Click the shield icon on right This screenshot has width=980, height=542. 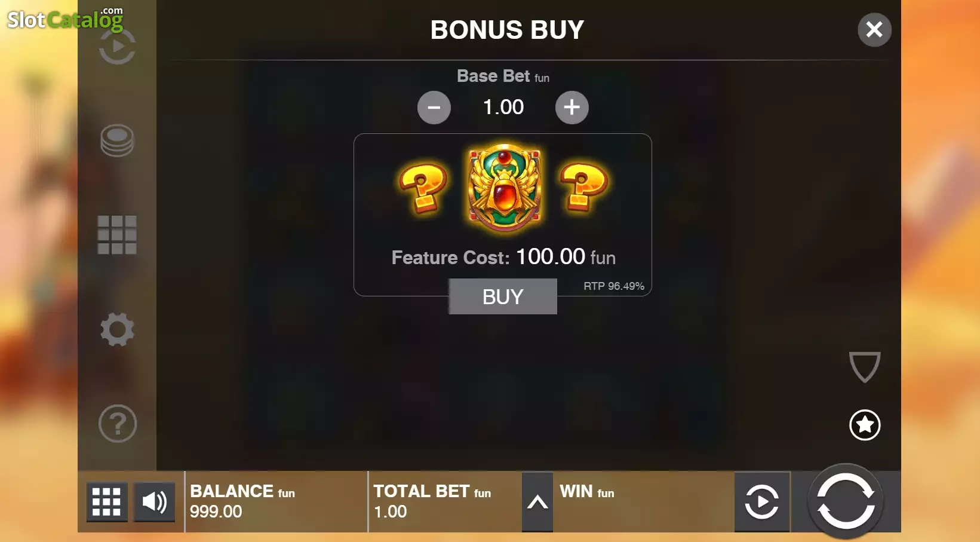tap(865, 367)
